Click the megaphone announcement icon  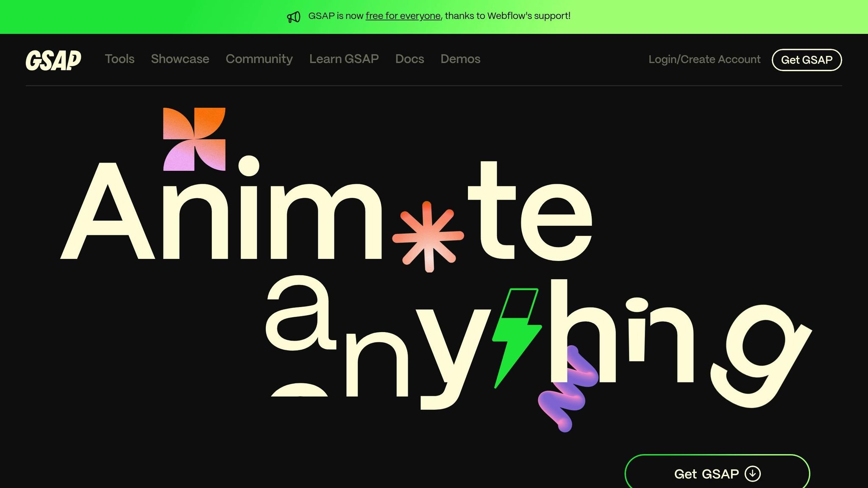click(x=294, y=17)
